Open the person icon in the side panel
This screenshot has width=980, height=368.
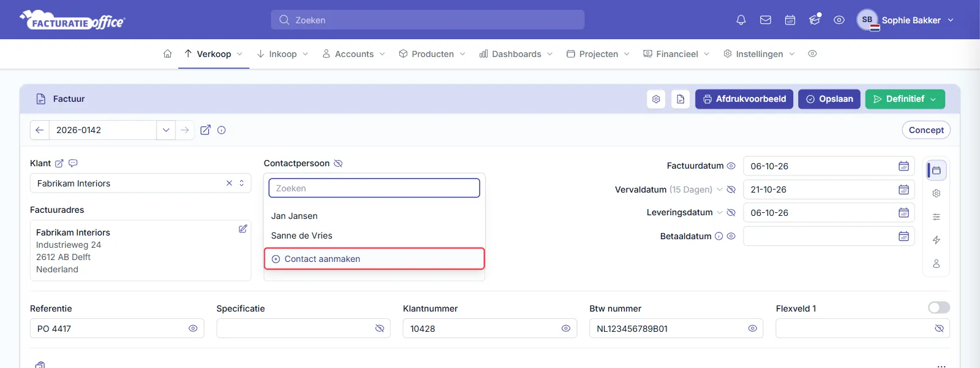(x=937, y=264)
